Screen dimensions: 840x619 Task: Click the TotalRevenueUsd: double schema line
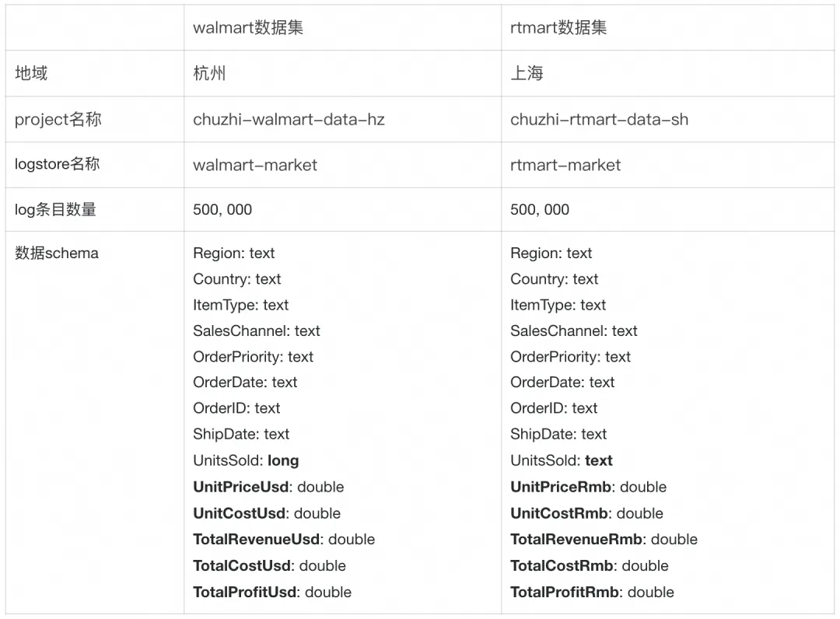(x=284, y=539)
